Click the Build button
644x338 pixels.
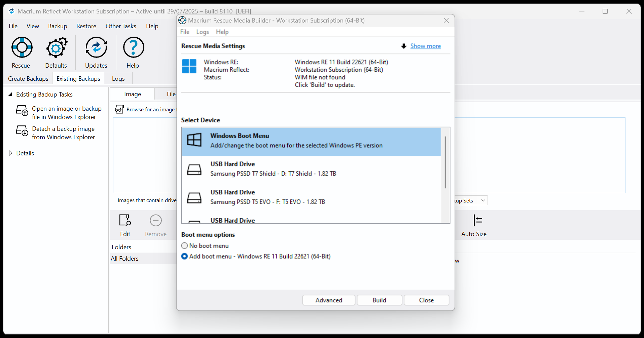point(379,300)
